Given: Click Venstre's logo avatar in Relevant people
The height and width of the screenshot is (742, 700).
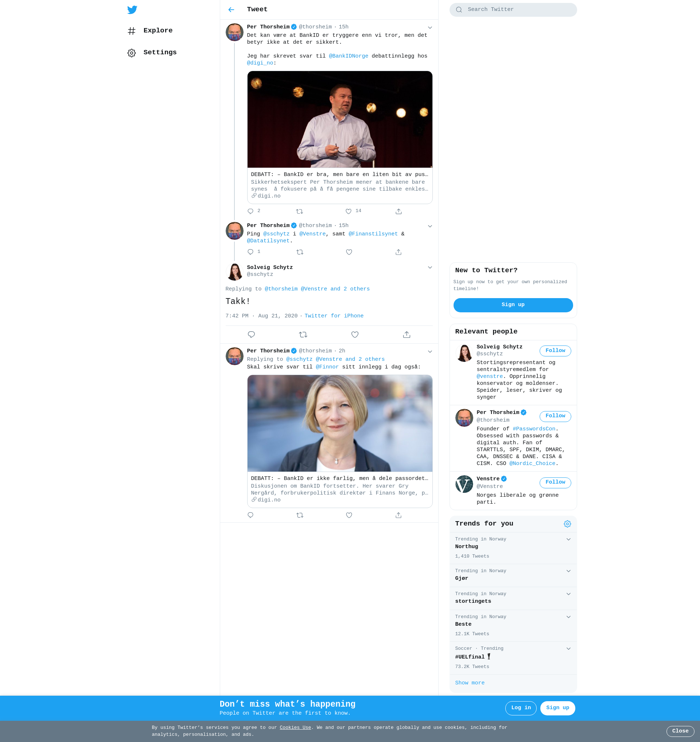Looking at the screenshot, I should [464, 484].
